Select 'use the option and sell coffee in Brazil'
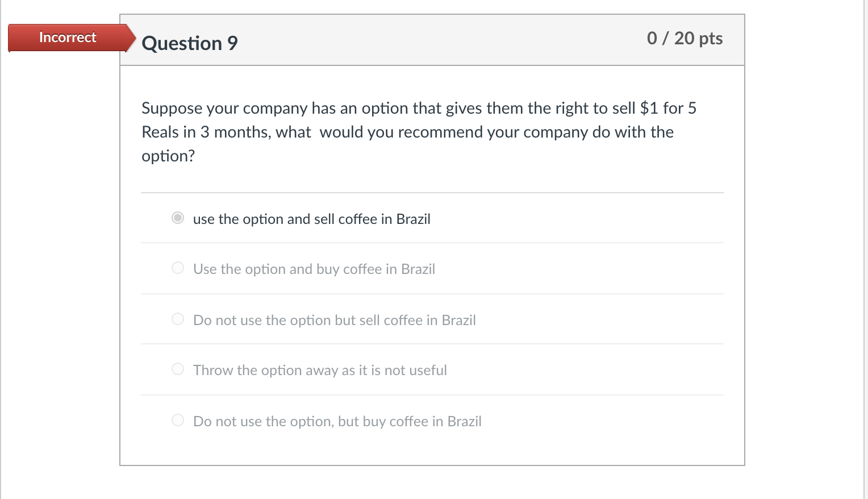 coord(311,219)
